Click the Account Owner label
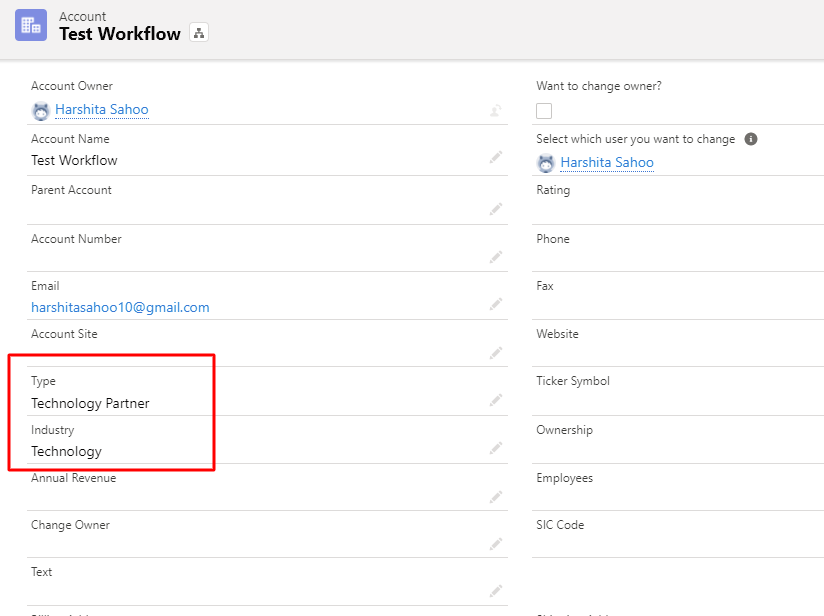This screenshot has height=616, width=824. [72, 86]
